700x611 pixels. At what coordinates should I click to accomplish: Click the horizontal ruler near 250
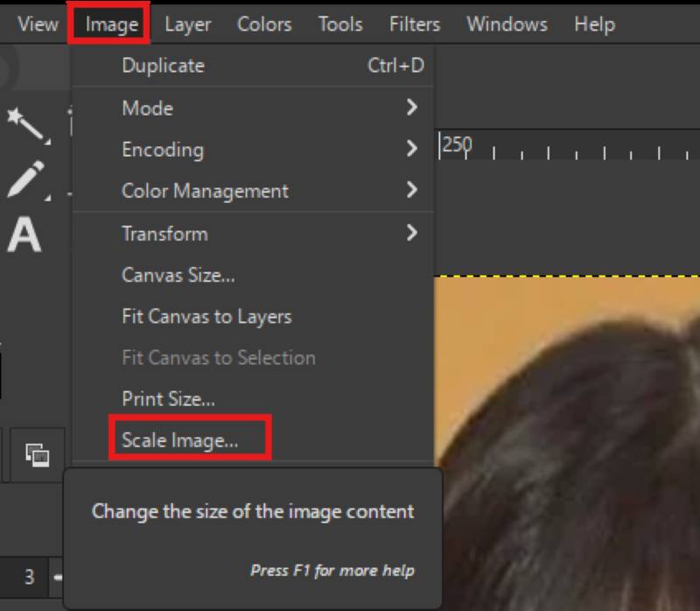tap(567, 144)
